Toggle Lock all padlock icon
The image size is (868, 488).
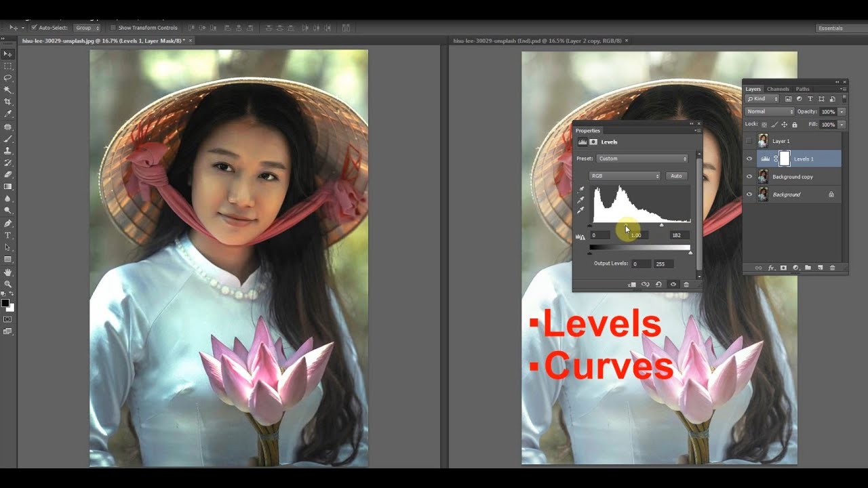(x=795, y=125)
